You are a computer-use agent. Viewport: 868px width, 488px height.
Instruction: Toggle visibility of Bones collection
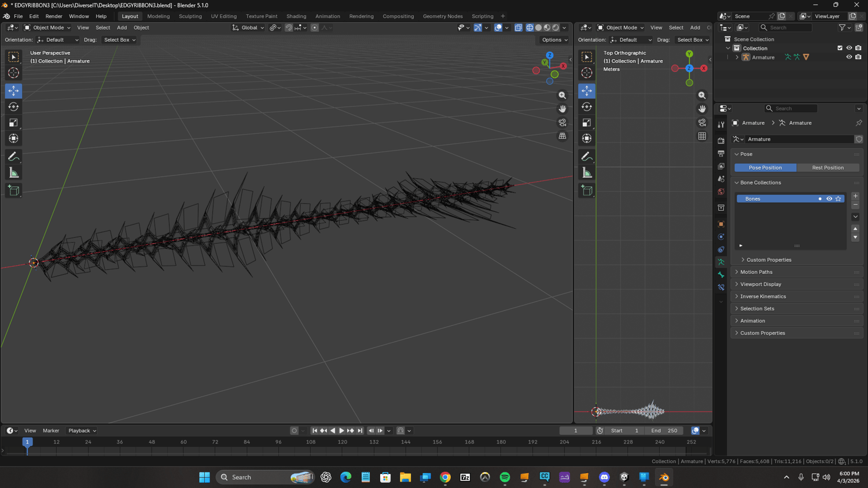click(829, 199)
